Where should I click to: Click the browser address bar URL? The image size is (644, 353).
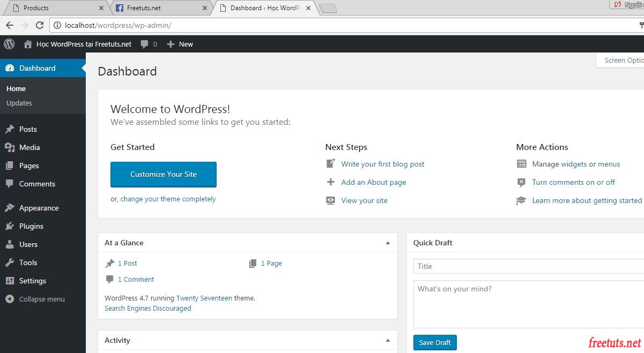pyautogui.click(x=118, y=25)
